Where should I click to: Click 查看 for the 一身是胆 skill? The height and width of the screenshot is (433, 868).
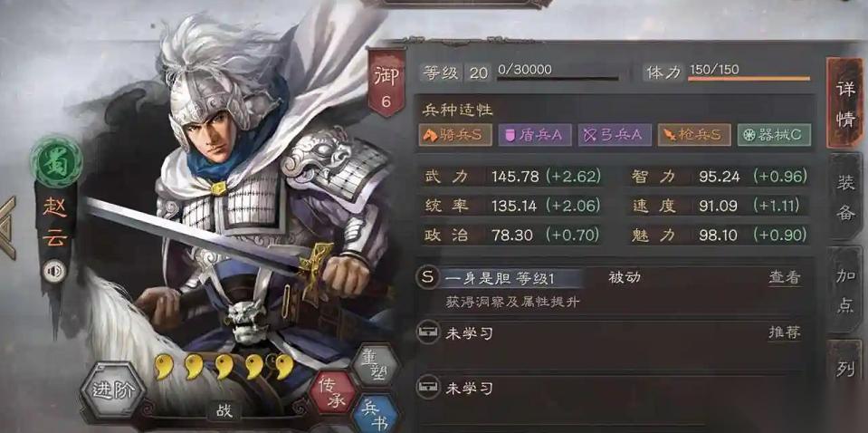pyautogui.click(x=784, y=278)
